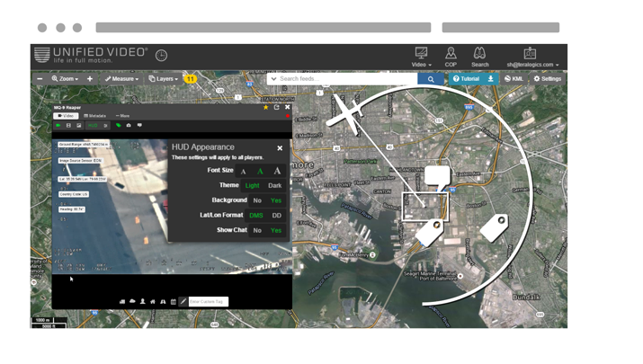Open the Layers dropdown
The width and height of the screenshot is (643, 364).
pyautogui.click(x=163, y=79)
